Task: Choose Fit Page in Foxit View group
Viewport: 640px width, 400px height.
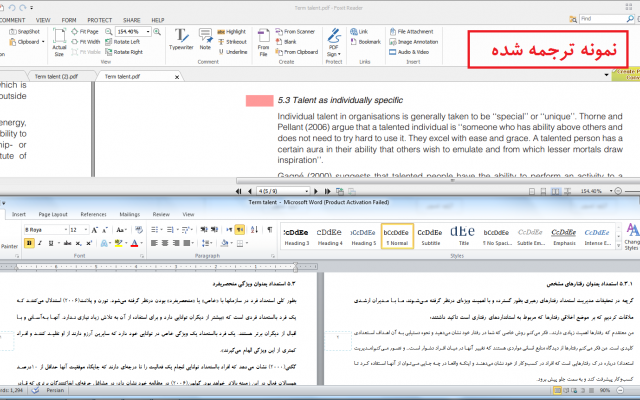Action: [x=85, y=31]
